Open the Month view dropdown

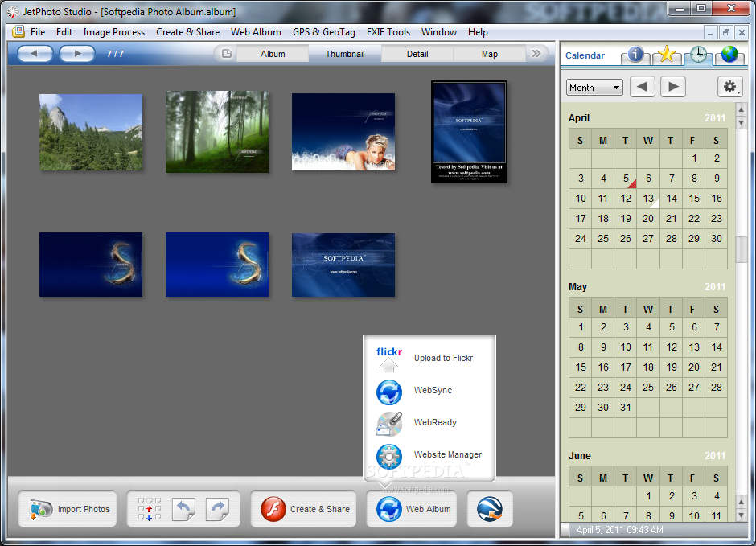(594, 87)
